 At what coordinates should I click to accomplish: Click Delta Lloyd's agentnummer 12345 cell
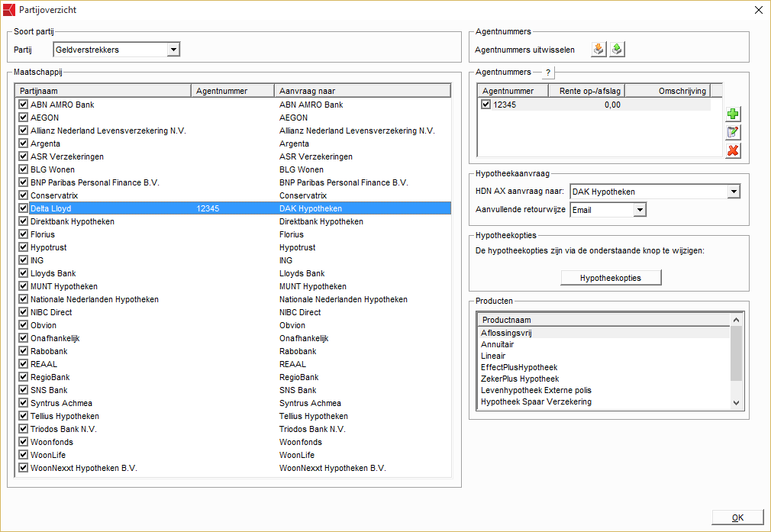208,208
